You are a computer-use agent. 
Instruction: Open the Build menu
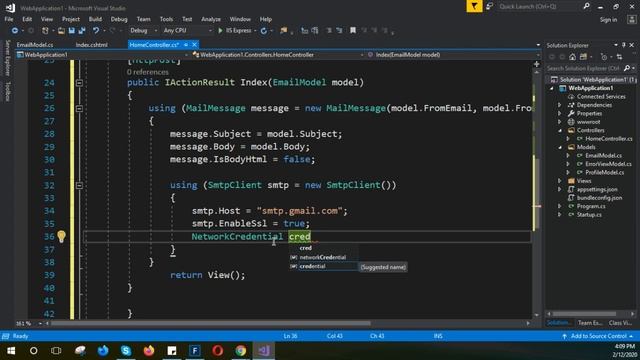[x=95, y=19]
